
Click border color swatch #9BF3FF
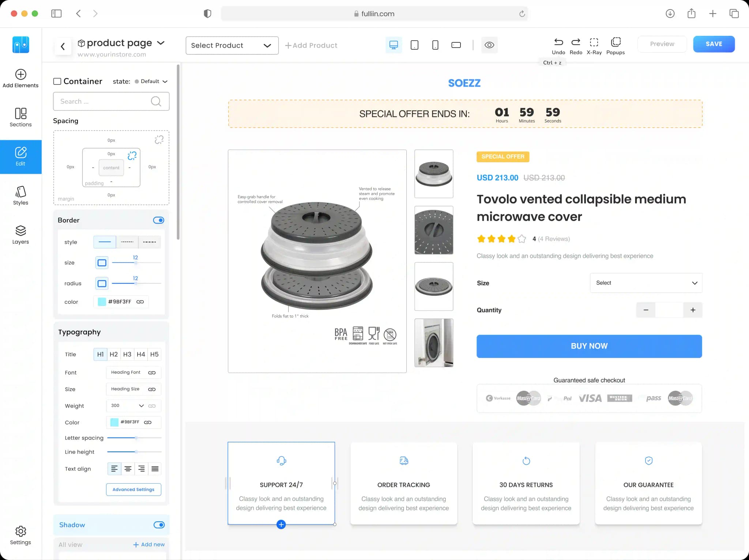click(x=102, y=302)
